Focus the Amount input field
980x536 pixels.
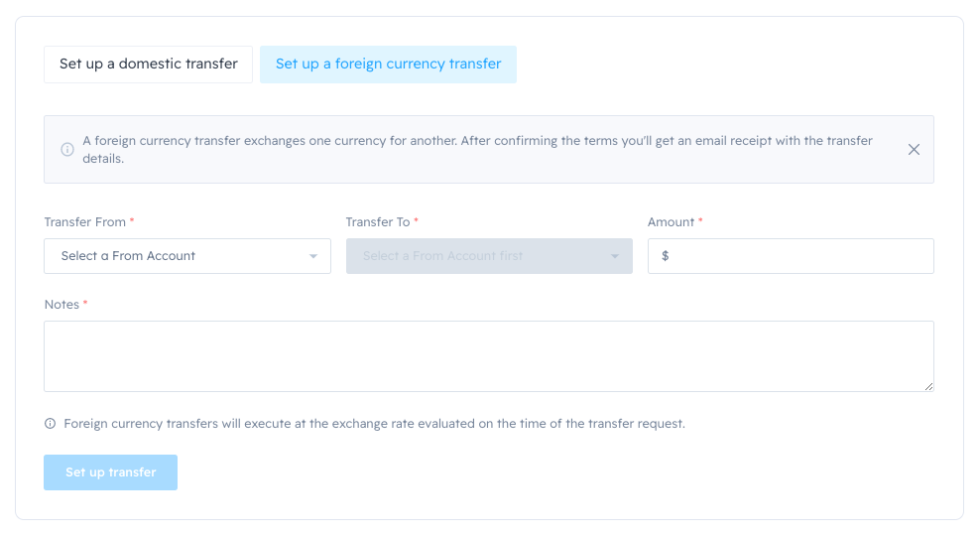(798, 256)
